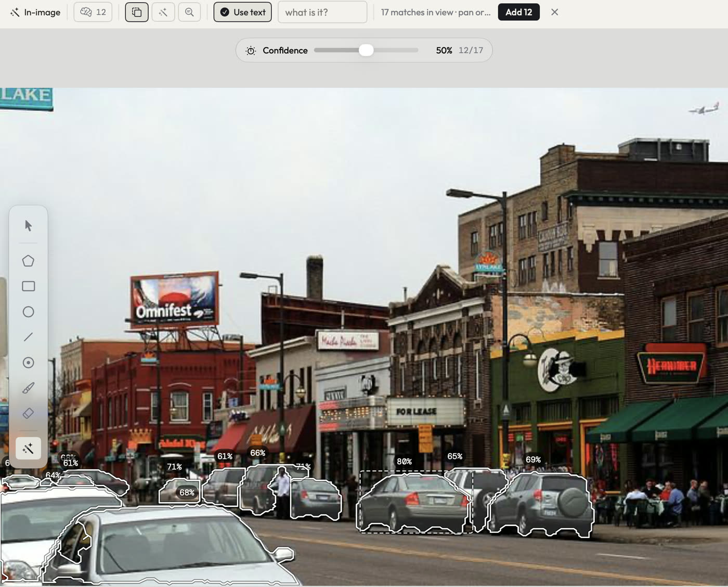Image resolution: width=728 pixels, height=587 pixels.
Task: Click the 50% confidence value
Action: pos(444,50)
